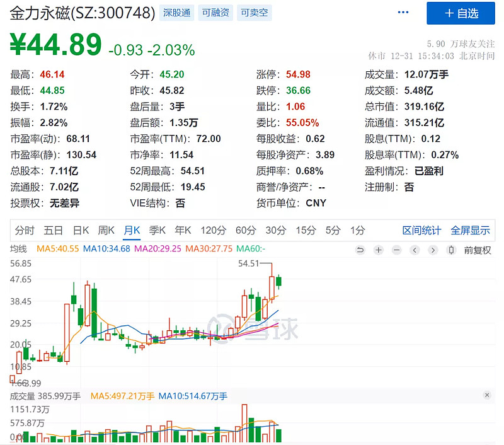504x445 pixels.
Task: Click the 市净率 value 11.54
Action: (x=181, y=155)
